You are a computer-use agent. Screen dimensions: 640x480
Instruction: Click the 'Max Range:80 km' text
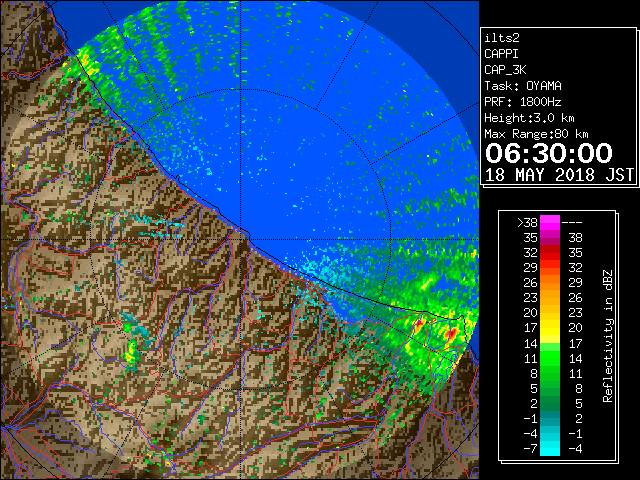tap(536, 134)
